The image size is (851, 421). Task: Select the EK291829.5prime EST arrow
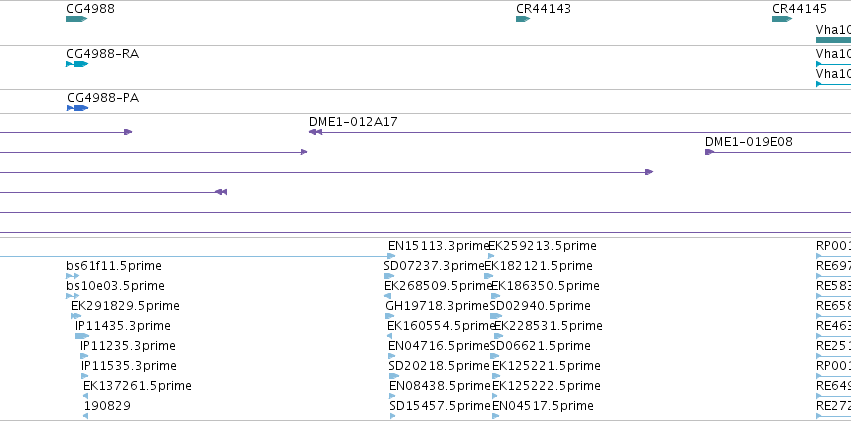pyautogui.click(x=76, y=316)
